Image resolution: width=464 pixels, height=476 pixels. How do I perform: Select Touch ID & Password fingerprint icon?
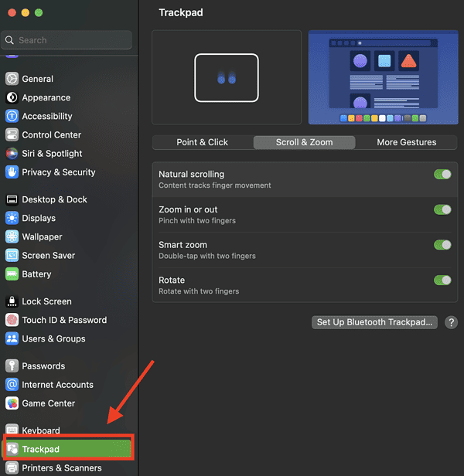coord(12,320)
